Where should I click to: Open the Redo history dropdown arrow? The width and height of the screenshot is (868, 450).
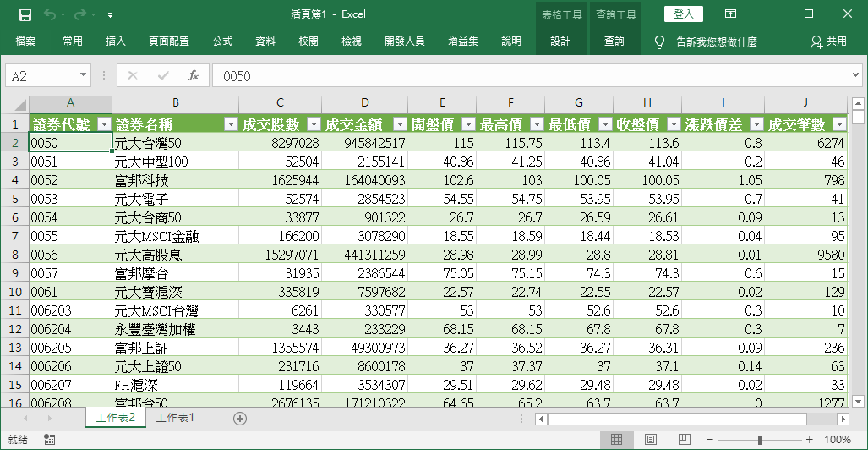pos(93,15)
